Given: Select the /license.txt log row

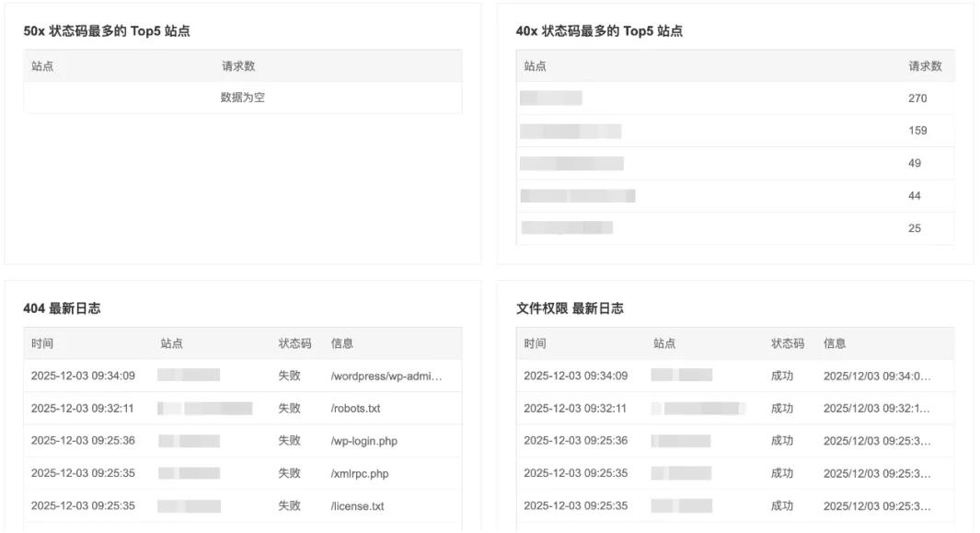Looking at the screenshot, I should pos(357,505).
